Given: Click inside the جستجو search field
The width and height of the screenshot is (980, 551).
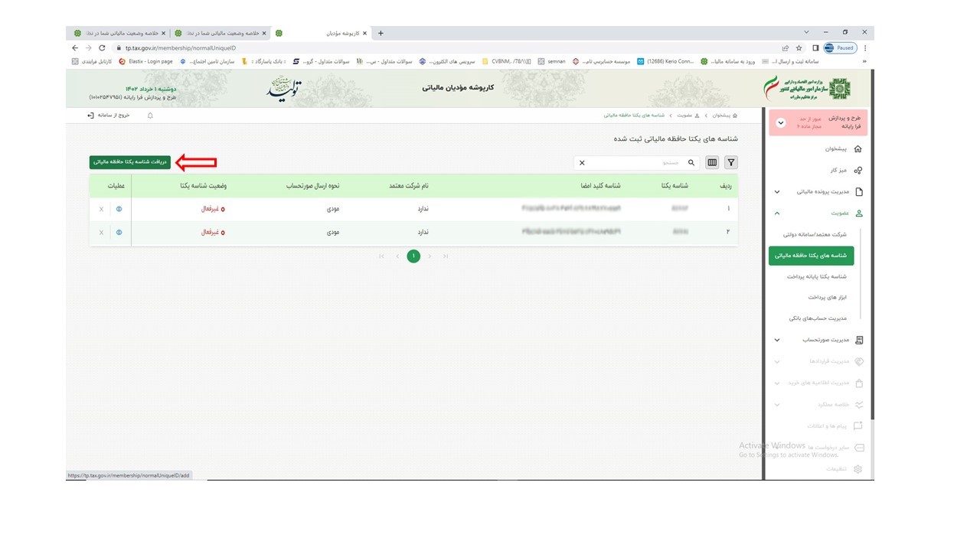Looking at the screenshot, I should [635, 163].
